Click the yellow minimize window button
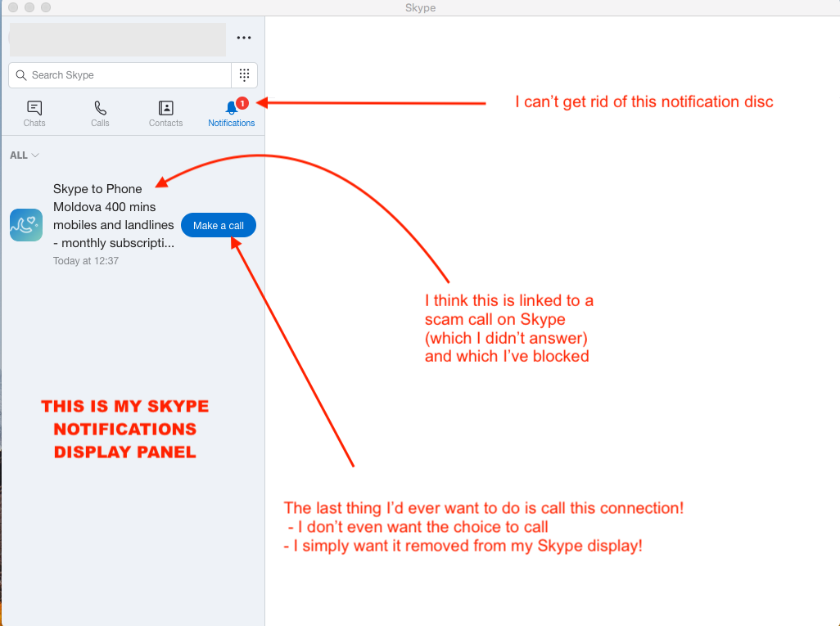This screenshot has width=840, height=626. pyautogui.click(x=29, y=7)
